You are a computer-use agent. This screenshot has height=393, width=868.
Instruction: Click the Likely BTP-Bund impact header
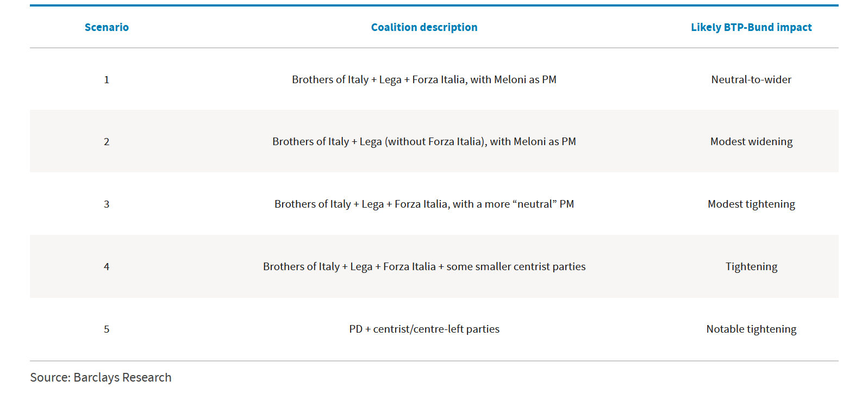click(751, 27)
